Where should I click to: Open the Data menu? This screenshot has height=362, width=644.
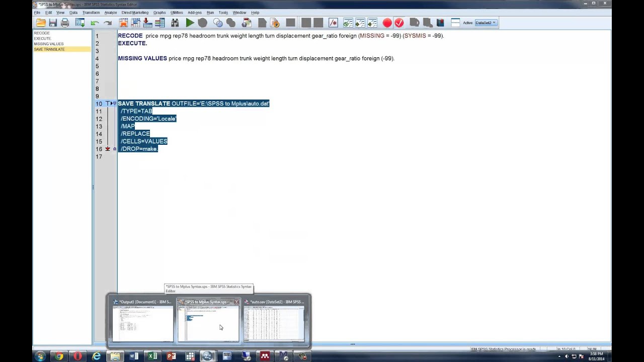(73, 13)
